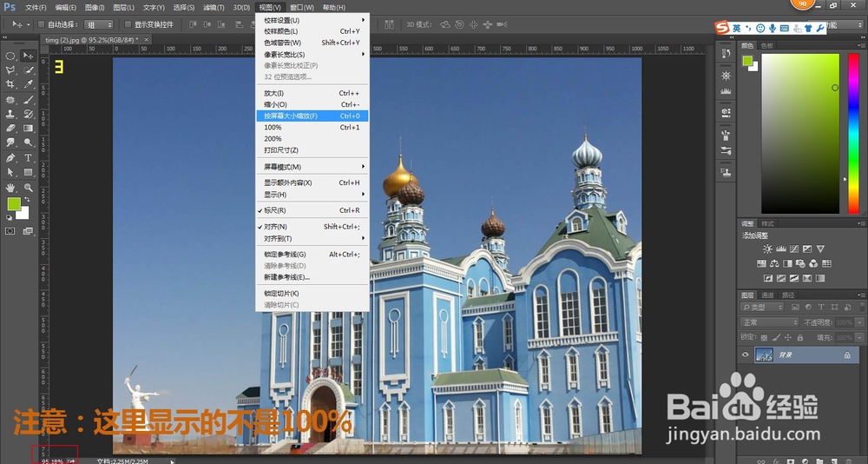This screenshot has width=868, height=464.
Task: Select the Hand tool
Action: pyautogui.click(x=10, y=188)
